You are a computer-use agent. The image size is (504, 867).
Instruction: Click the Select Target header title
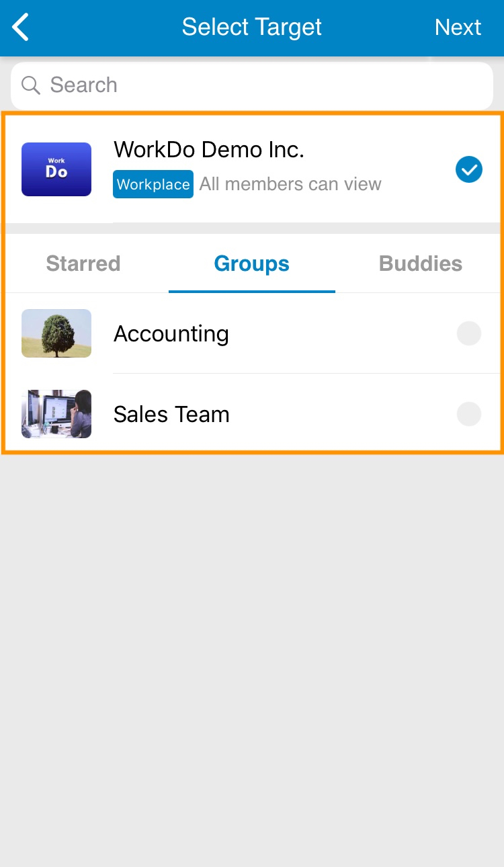[252, 28]
